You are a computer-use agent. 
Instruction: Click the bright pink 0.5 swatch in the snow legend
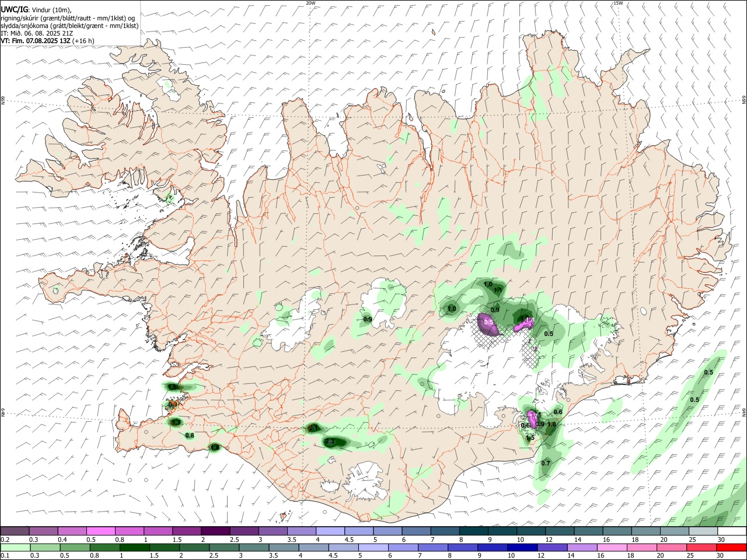pyautogui.click(x=100, y=531)
